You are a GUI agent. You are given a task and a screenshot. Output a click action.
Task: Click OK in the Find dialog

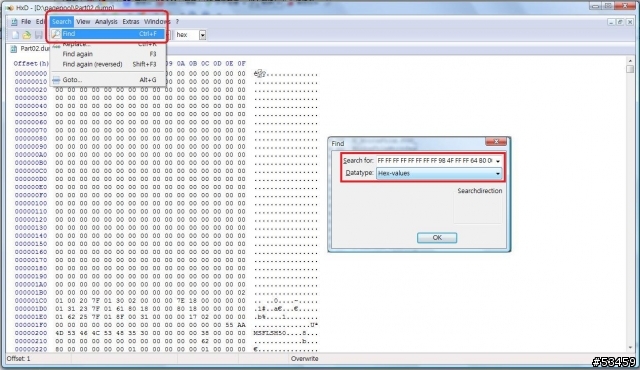(x=437, y=238)
